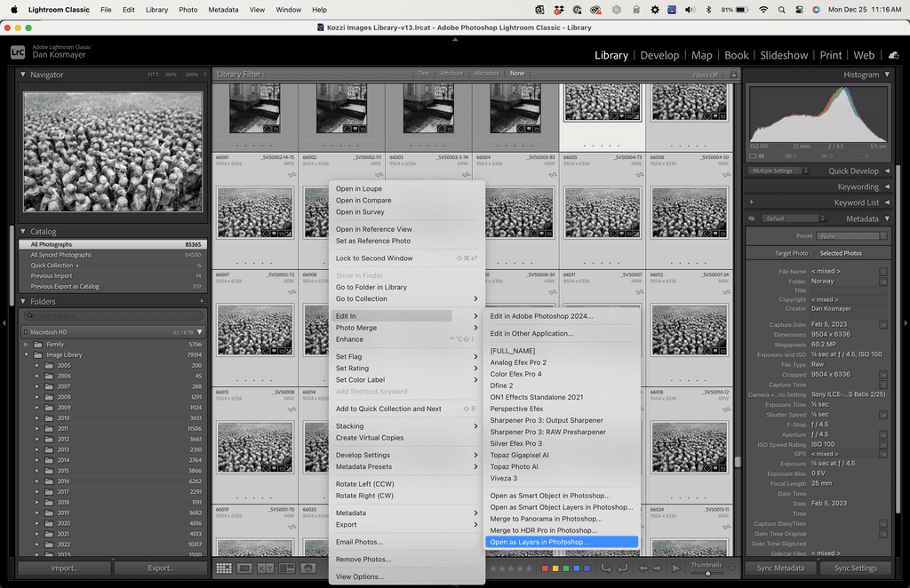The image size is (910, 588).
Task: Click the Wi-Fi icon in menu bar
Action: [x=763, y=10]
